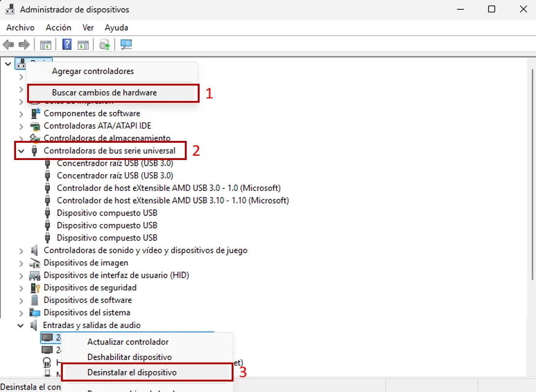Expand Controladoras ATA/ATAPI IDE
Screen dimensions: 536x392
click(x=21, y=126)
